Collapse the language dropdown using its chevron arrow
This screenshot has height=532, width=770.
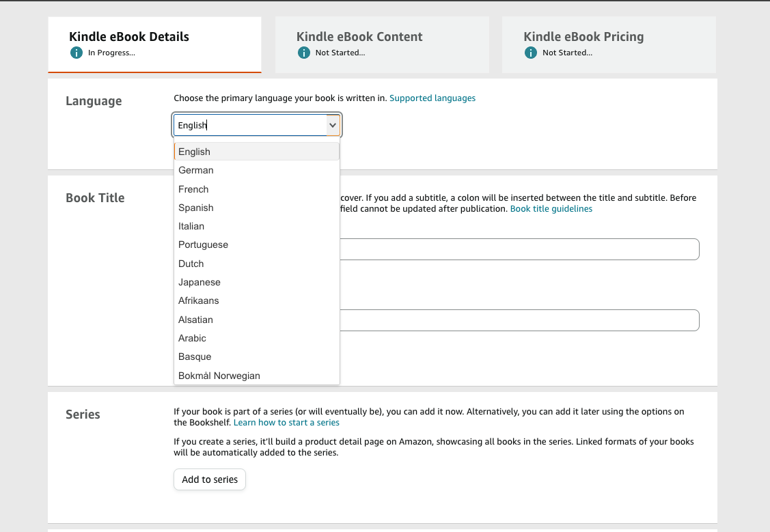[x=333, y=126]
